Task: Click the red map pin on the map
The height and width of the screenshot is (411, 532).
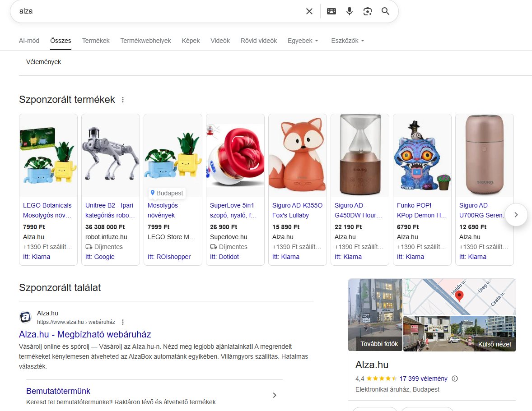Action: tap(459, 296)
